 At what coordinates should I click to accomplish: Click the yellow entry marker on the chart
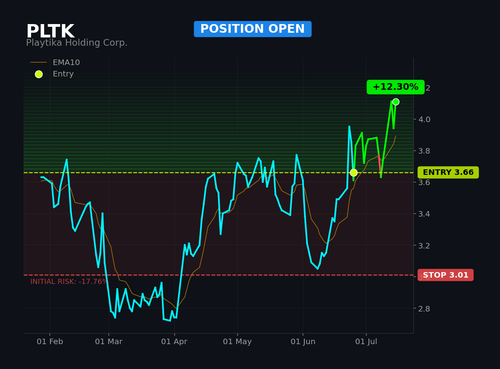pyautogui.click(x=354, y=173)
